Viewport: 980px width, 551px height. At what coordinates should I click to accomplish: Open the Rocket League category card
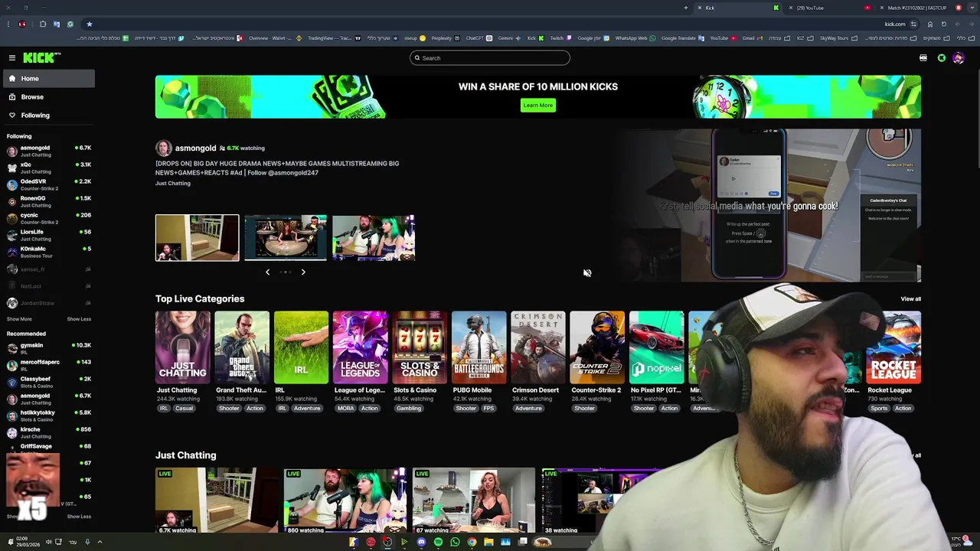[893, 347]
